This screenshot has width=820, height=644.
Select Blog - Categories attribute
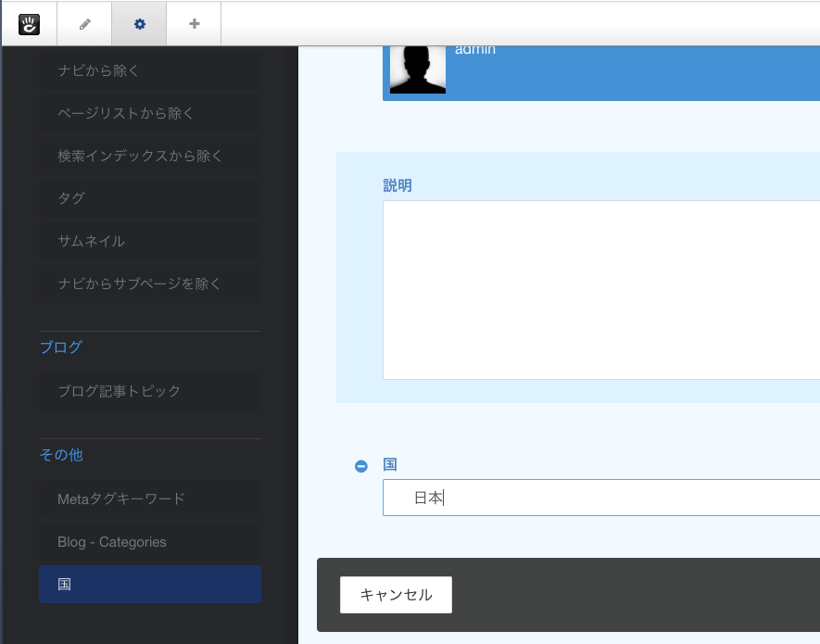pos(150,542)
